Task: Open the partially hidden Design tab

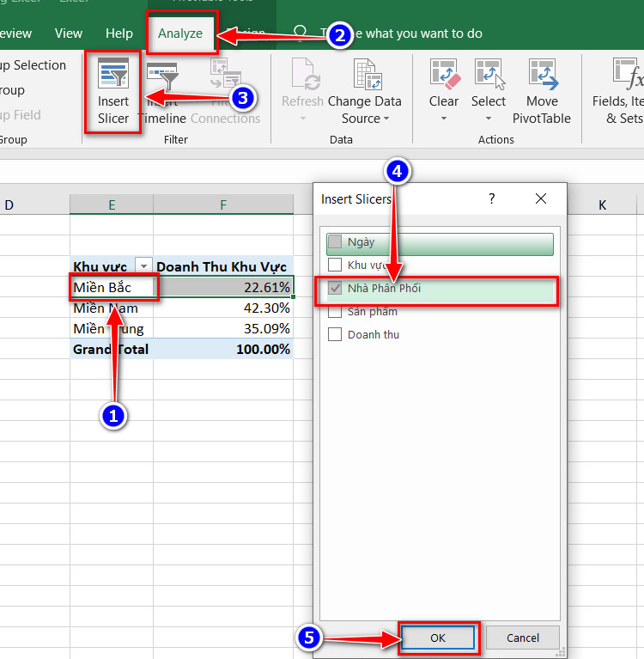Action: [x=247, y=34]
